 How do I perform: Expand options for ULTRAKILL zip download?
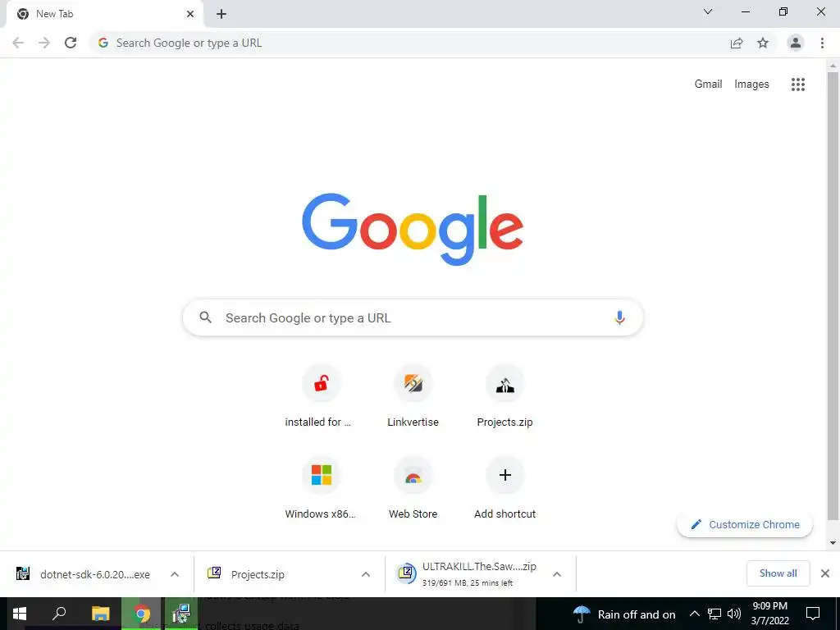pyautogui.click(x=557, y=574)
